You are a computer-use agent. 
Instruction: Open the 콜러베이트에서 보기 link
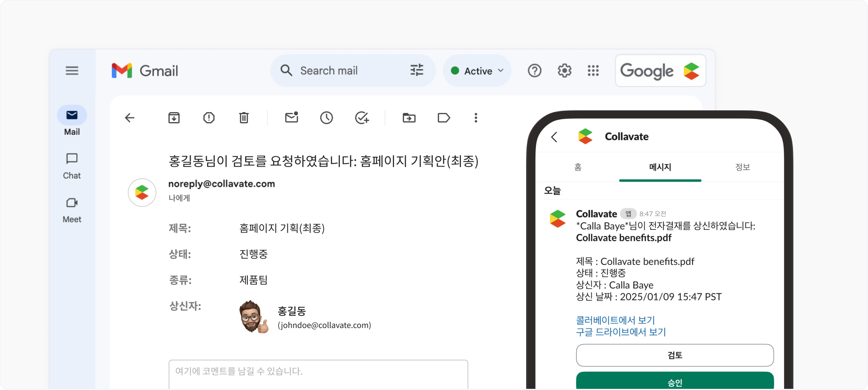615,320
